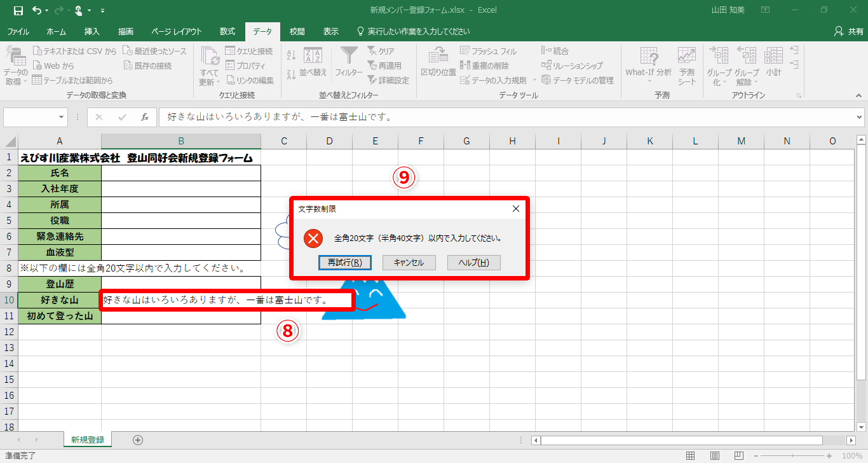The height and width of the screenshot is (463, 868).
Task: Collapse the ribbon with the up arrow
Action: (858, 95)
